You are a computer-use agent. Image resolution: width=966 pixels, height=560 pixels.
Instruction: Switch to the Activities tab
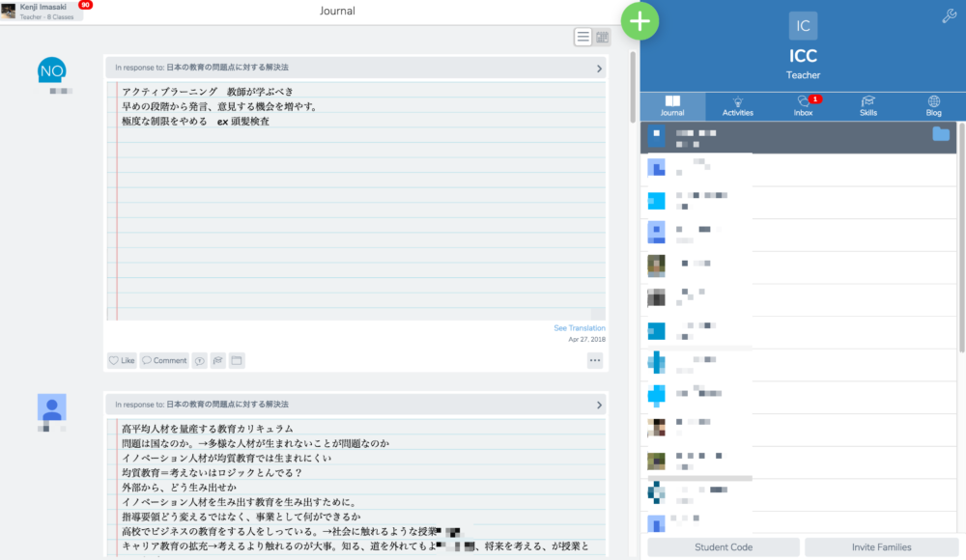738,106
